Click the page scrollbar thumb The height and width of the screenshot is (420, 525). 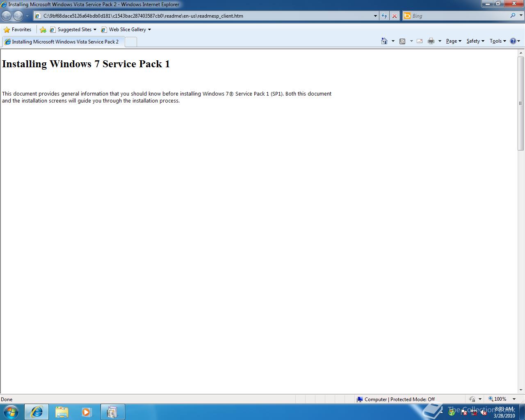521,103
